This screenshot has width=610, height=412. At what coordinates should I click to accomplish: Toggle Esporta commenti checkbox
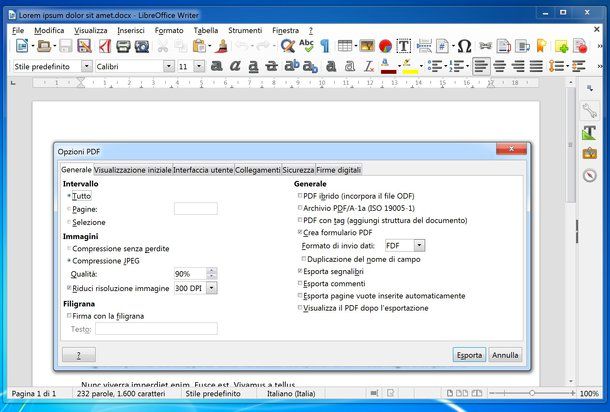(x=300, y=284)
